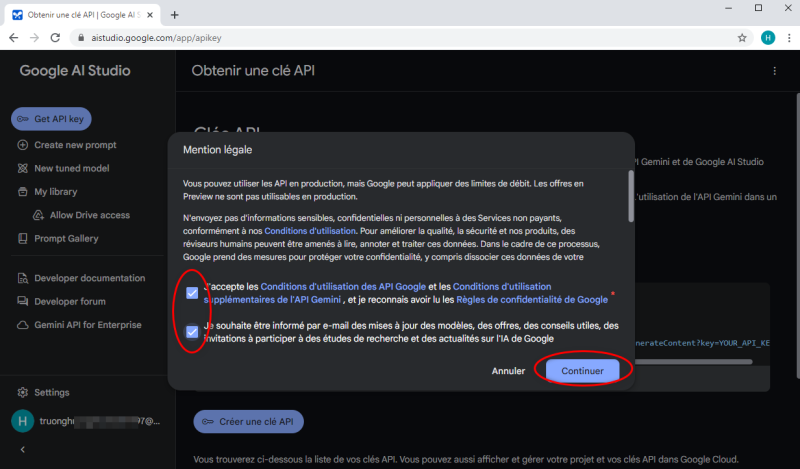Image resolution: width=800 pixels, height=469 pixels.
Task: Collapse the sidebar with the chevron arrow
Action: point(22,450)
